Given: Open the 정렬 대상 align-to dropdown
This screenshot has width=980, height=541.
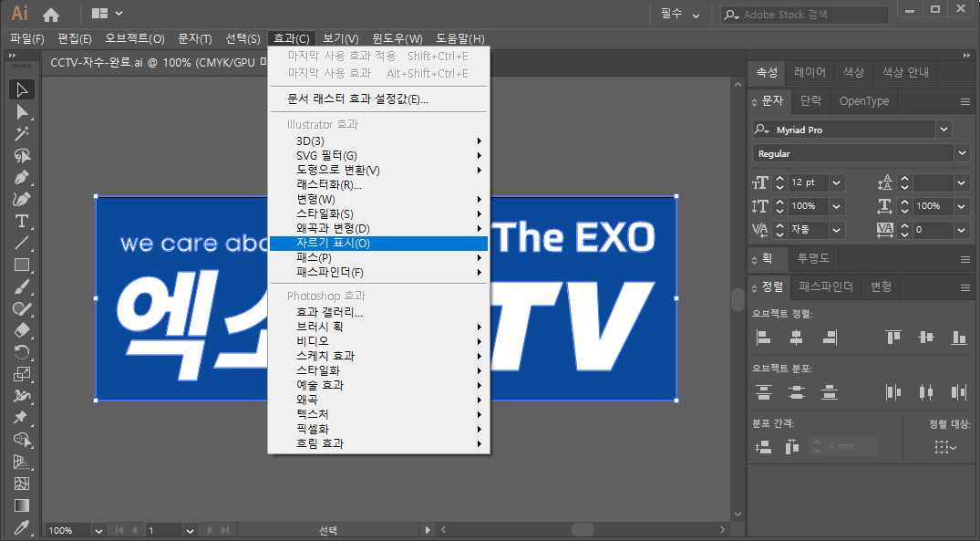Looking at the screenshot, I should [x=945, y=446].
